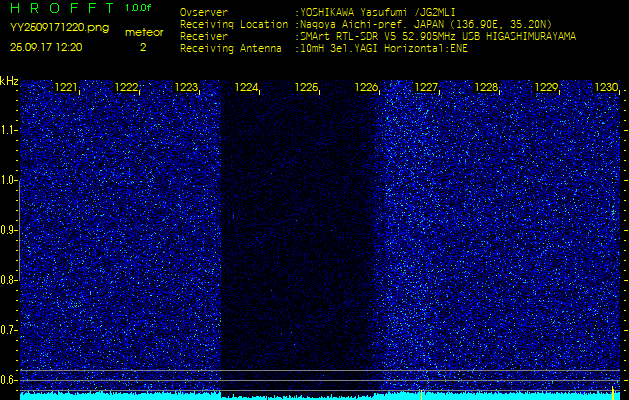Screen dimensions: 629x400
Task: Click the 0.6 kHz frequency label
Action: (x=8, y=380)
